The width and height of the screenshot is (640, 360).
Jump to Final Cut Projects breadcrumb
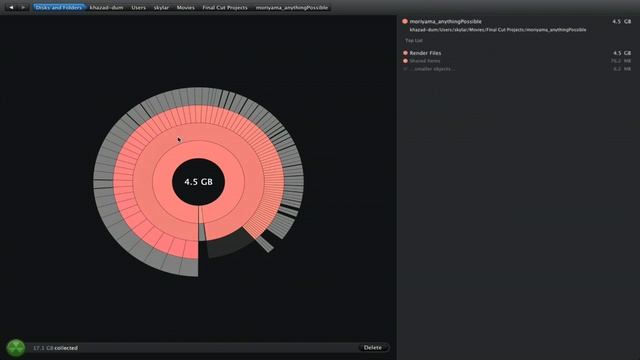225,7
